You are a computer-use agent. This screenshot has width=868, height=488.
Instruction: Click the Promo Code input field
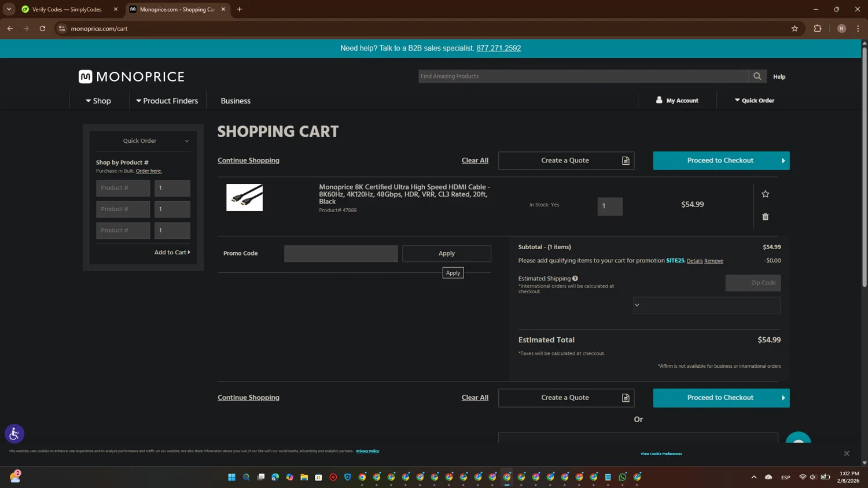coord(340,254)
